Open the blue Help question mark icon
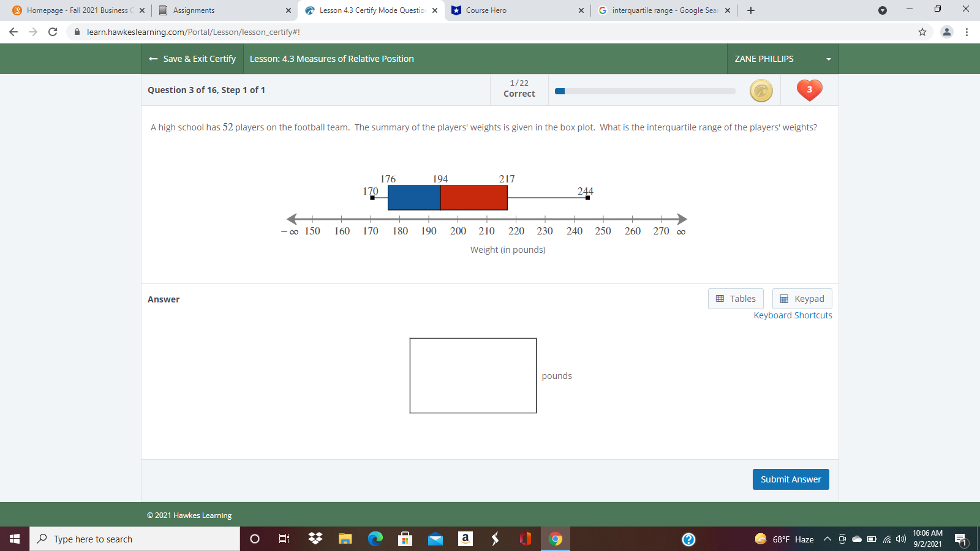The width and height of the screenshot is (980, 551). click(x=688, y=539)
